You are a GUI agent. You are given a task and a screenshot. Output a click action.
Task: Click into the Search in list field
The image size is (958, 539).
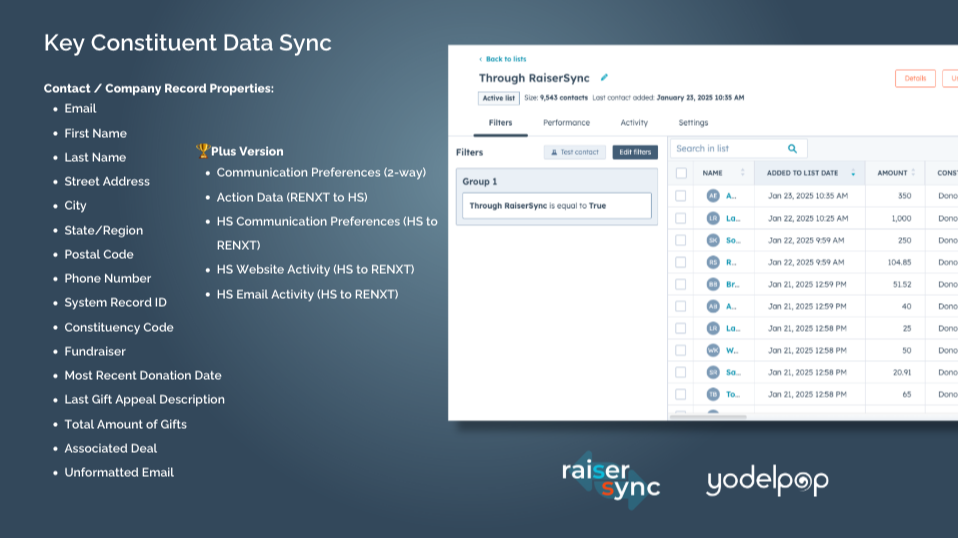click(728, 149)
